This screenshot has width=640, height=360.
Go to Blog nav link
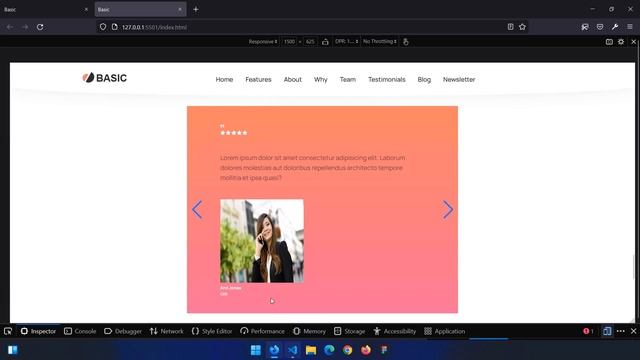coord(424,80)
